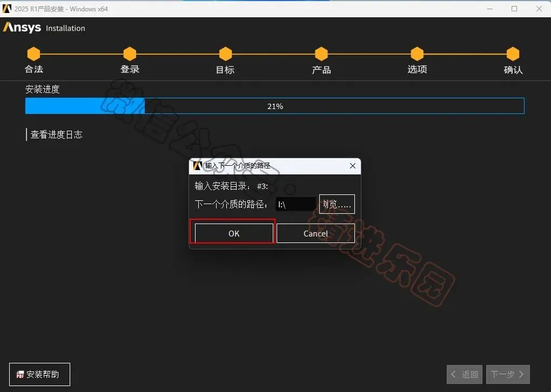The height and width of the screenshot is (392, 551).
Task: Confirm media path with the OK button
Action: pyautogui.click(x=234, y=233)
